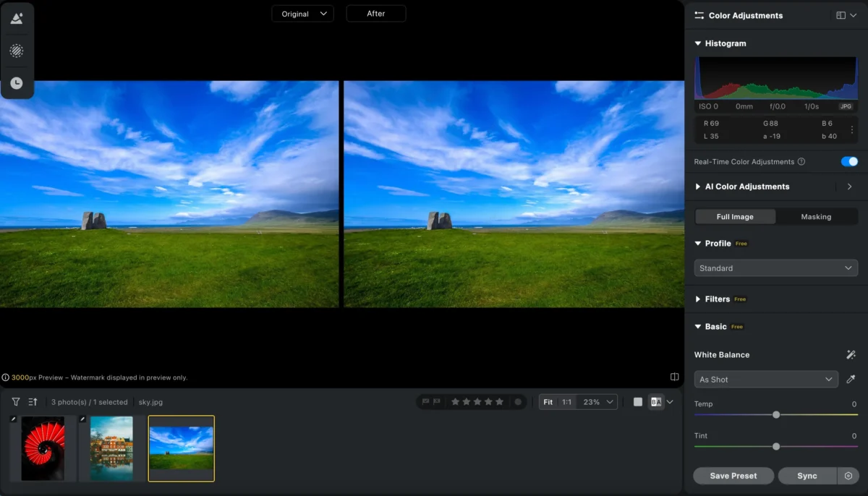Expand the Filters section
Viewport: 868px width, 496px height.
717,299
